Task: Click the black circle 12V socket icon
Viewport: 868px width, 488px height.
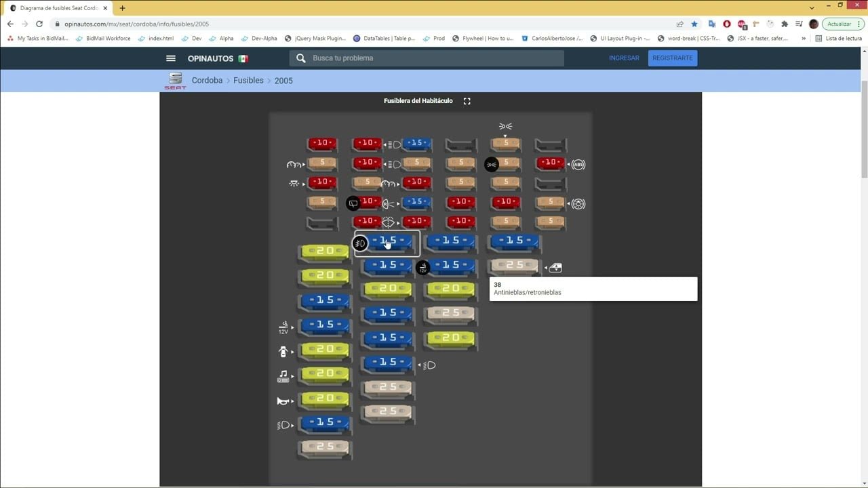Action: tap(422, 268)
